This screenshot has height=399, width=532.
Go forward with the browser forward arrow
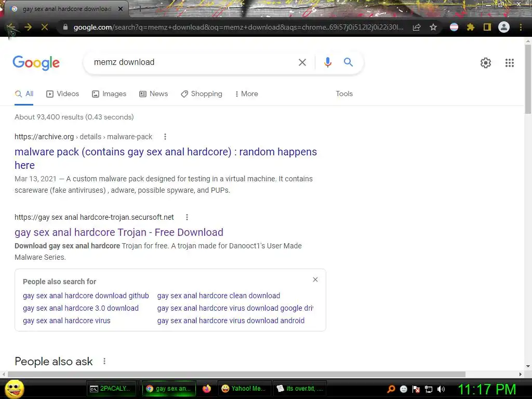click(28, 27)
